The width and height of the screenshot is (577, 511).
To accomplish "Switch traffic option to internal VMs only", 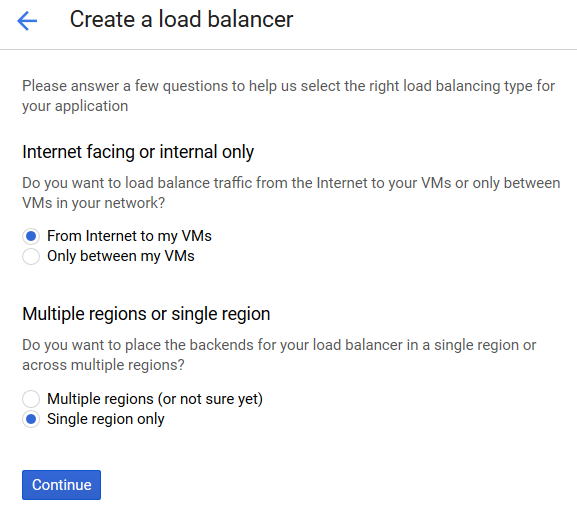I will tap(31, 256).
